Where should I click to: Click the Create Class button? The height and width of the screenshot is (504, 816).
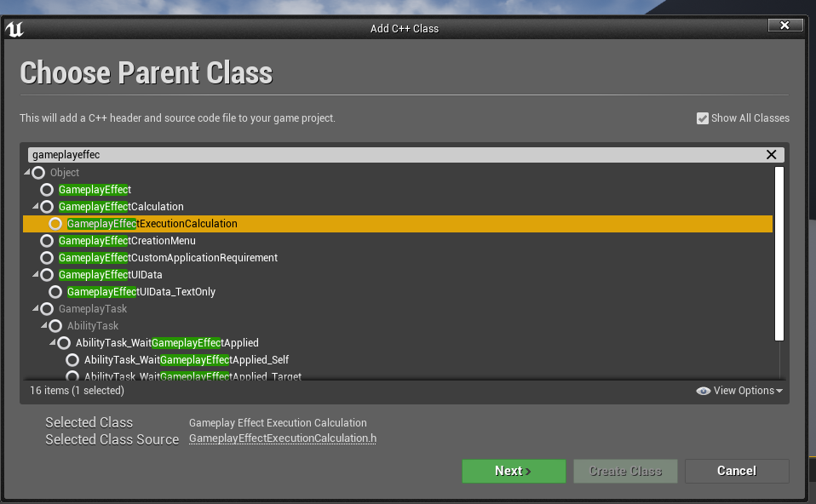point(625,472)
